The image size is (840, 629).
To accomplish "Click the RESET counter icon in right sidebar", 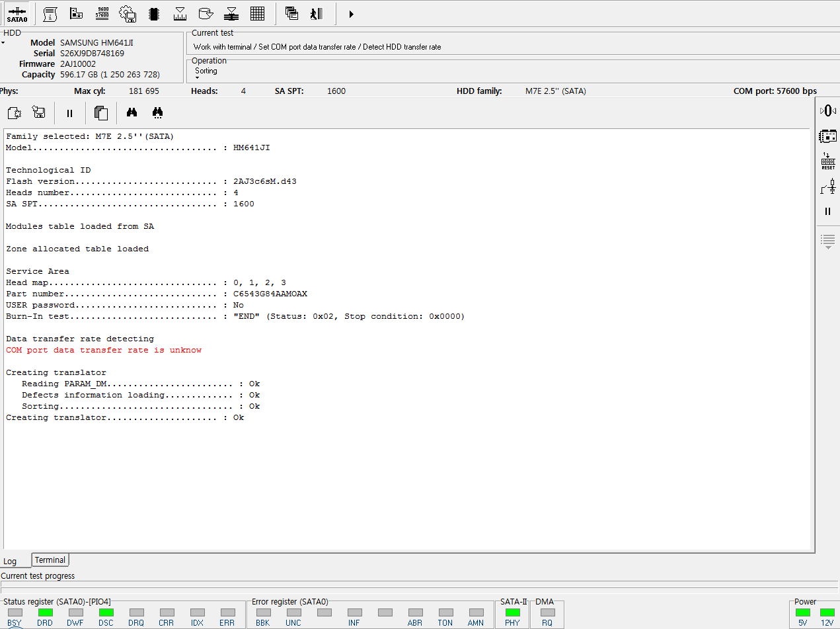I will 827,161.
